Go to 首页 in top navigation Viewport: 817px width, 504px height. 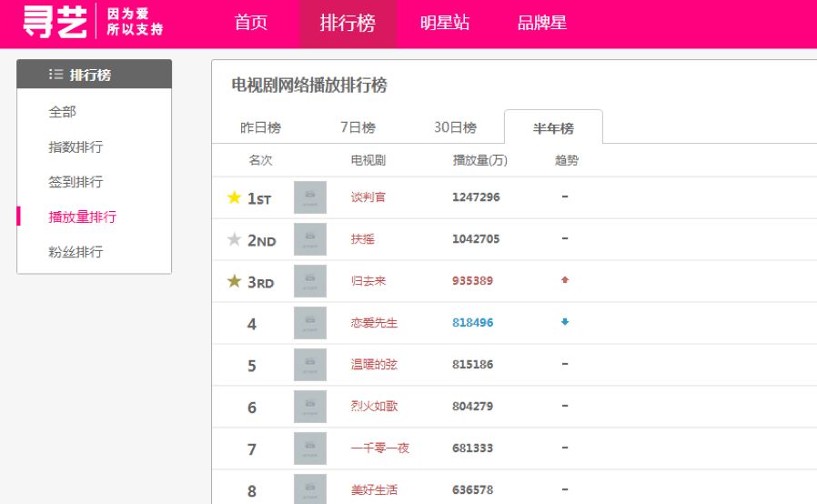250,23
